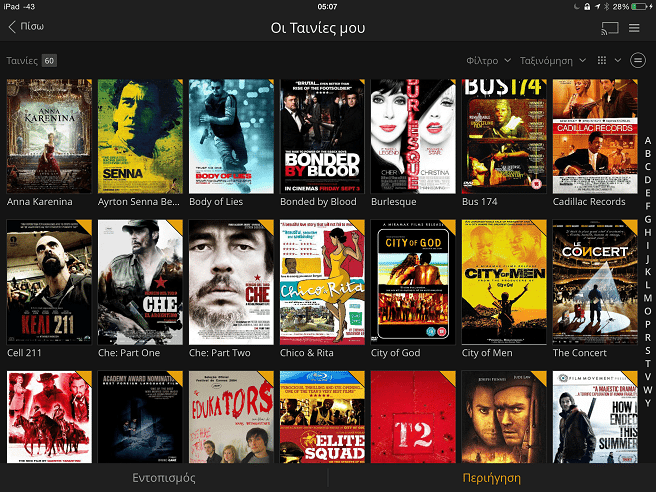Open the cast to screen icon
The height and width of the screenshot is (492, 656).
[x=610, y=28]
